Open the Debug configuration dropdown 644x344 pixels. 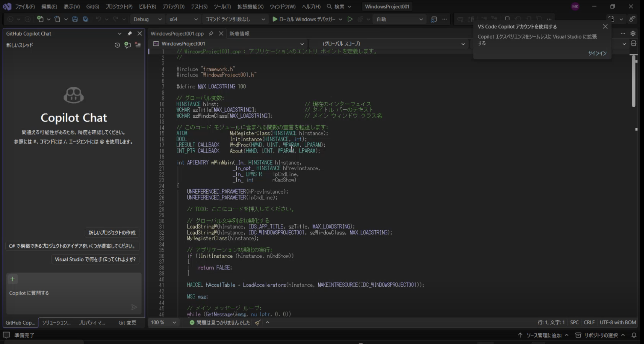click(x=148, y=19)
